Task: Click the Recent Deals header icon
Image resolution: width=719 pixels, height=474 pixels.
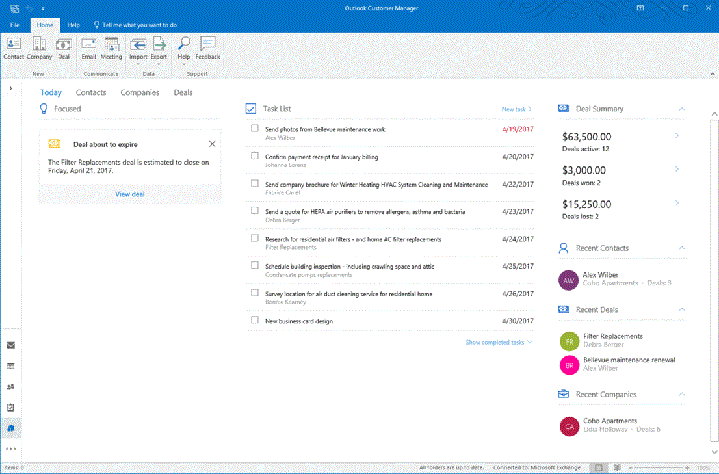Action: pyautogui.click(x=564, y=309)
